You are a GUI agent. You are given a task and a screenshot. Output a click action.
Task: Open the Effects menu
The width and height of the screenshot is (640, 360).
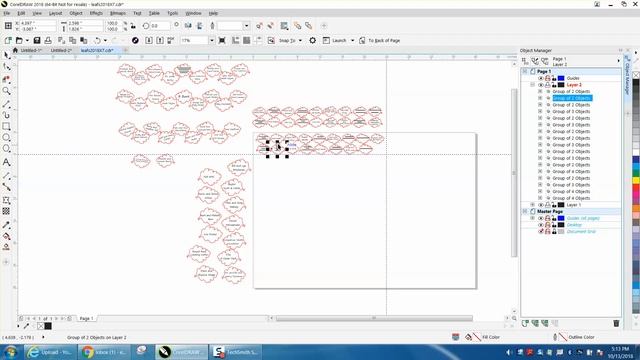(96, 13)
